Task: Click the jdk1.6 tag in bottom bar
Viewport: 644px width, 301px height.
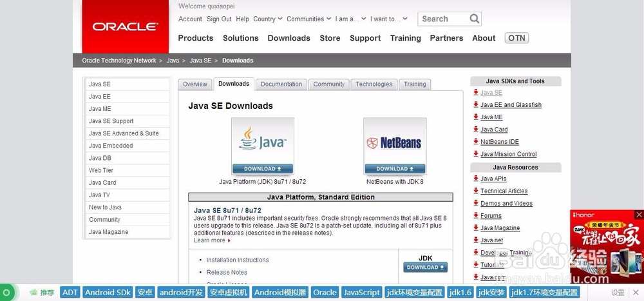Action: 460,293
